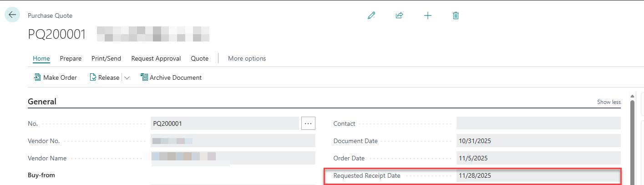Click the Requested Receipt Date field

[538, 175]
